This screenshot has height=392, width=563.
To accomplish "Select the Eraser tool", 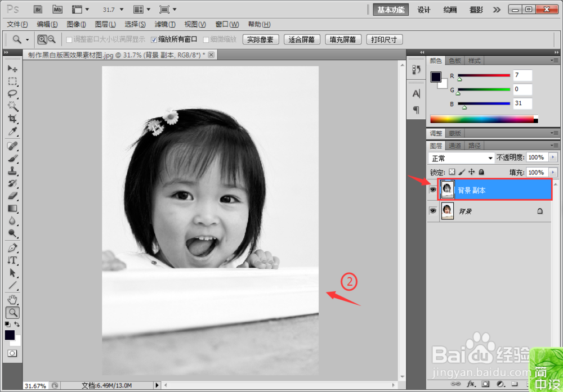I will (12, 196).
